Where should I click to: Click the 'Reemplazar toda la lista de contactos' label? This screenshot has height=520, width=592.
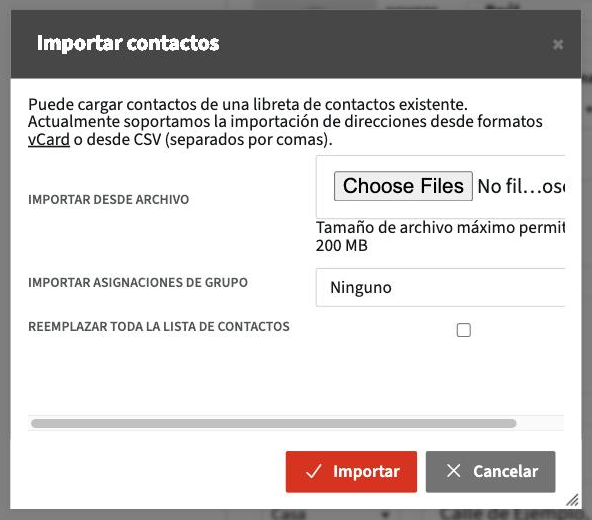[159, 327]
